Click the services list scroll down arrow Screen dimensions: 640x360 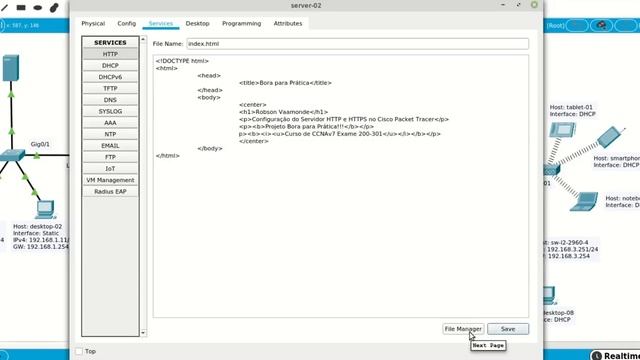143,333
